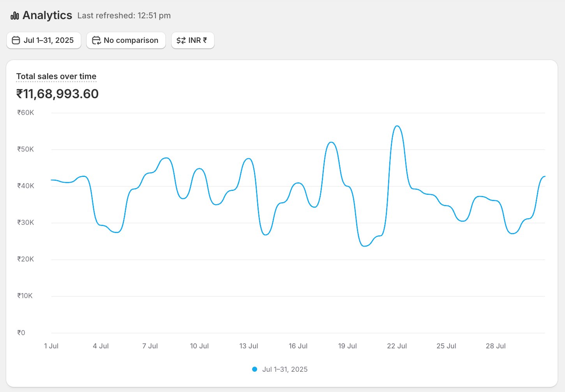The image size is (565, 392).
Task: Click the ₹50K axis label
Action: [26, 149]
